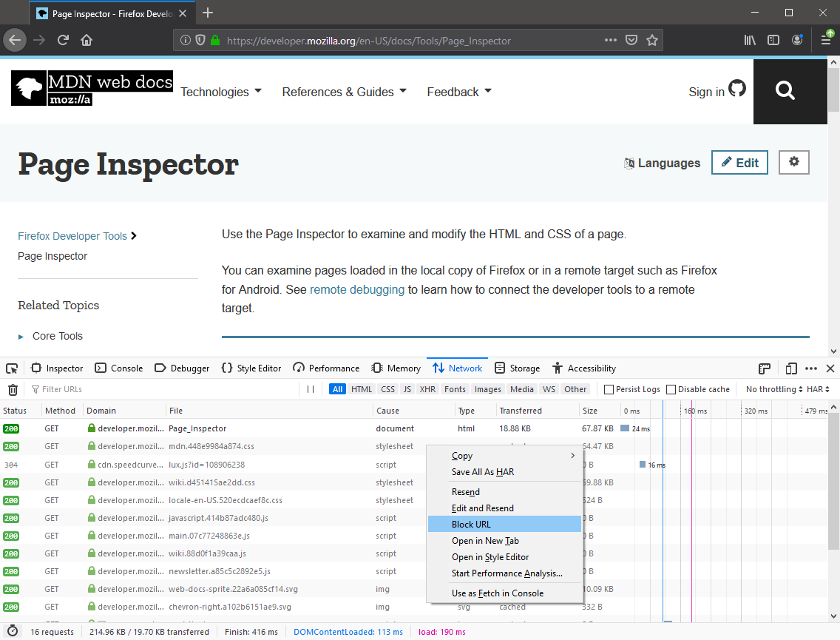Expand the Copy submenu
Image resolution: width=840 pixels, height=640 pixels.
(504, 456)
